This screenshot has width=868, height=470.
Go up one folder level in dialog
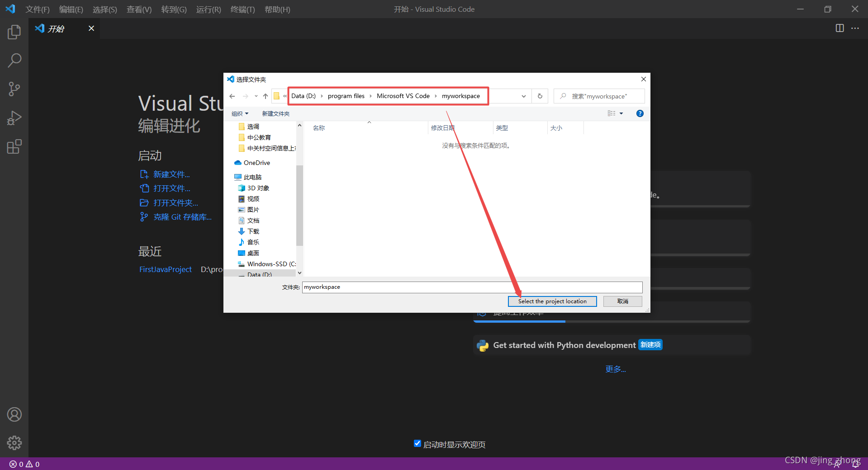pos(266,96)
